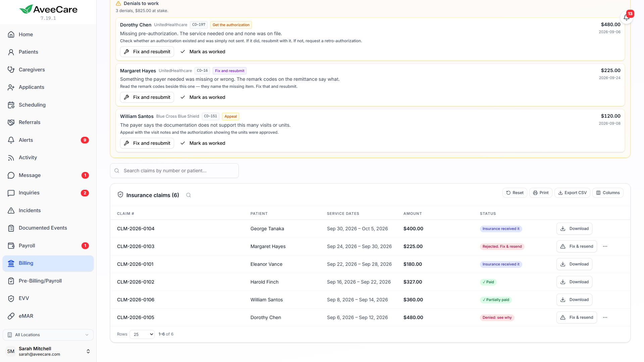Image resolution: width=644 pixels, height=362 pixels.
Task: Go to Patients in the sidebar
Action: coord(48,52)
